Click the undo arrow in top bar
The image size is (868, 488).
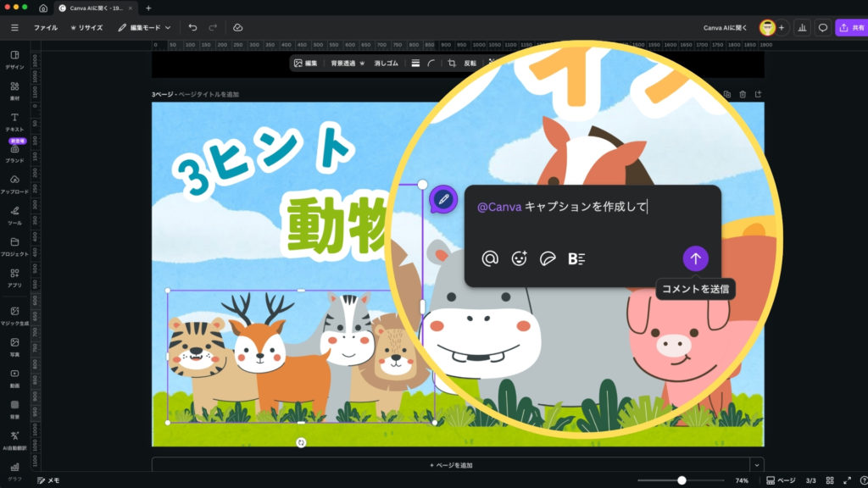click(x=193, y=28)
